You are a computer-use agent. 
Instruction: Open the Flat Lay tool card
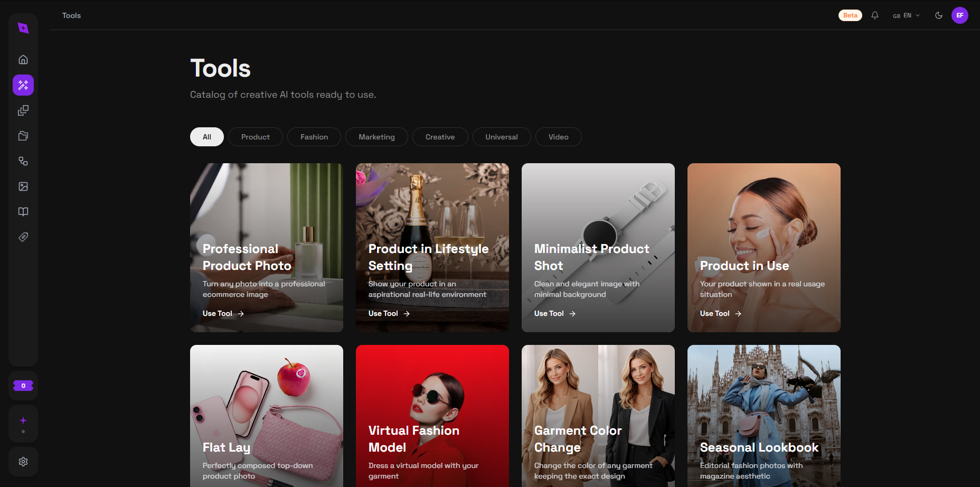[x=267, y=416]
